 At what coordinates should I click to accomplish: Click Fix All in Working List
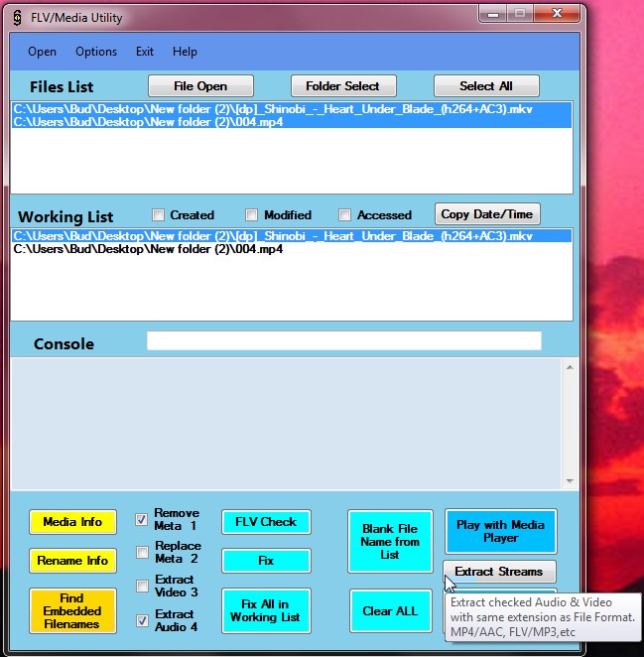pos(267,611)
